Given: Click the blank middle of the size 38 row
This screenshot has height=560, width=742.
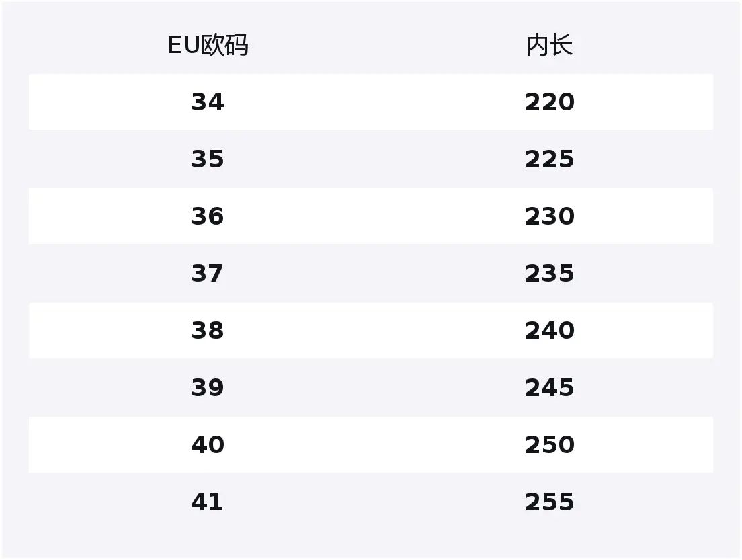Looking at the screenshot, I should pyautogui.click(x=376, y=331).
